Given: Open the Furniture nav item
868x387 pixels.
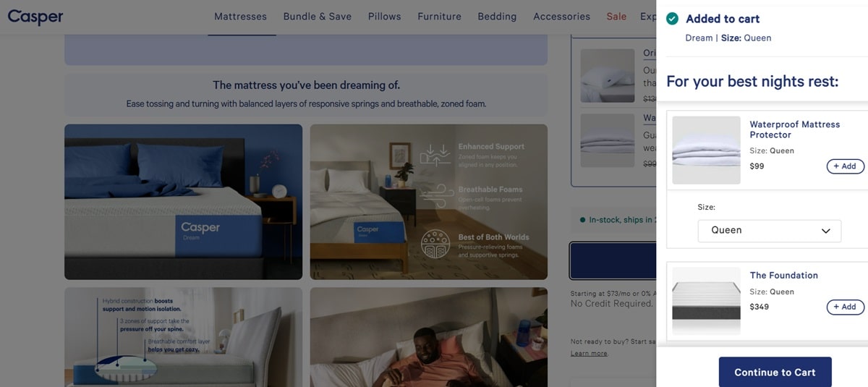Looking at the screenshot, I should click(439, 16).
